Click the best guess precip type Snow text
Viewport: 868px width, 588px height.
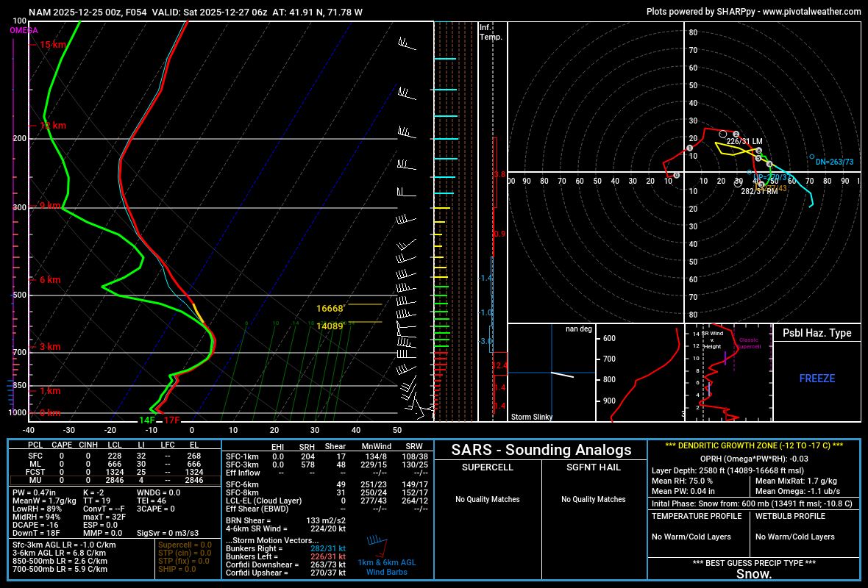point(754,574)
